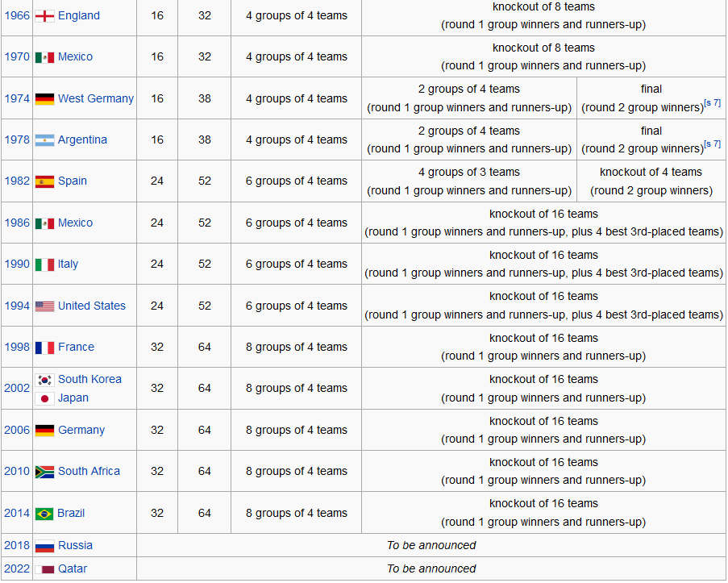Follow the Germany link in the 2006 row
Viewport: 728px width, 583px height.
pyautogui.click(x=81, y=430)
